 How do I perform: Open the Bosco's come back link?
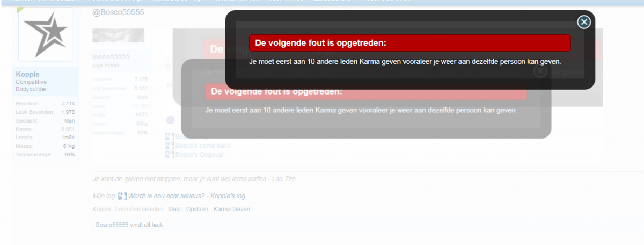tap(203, 146)
